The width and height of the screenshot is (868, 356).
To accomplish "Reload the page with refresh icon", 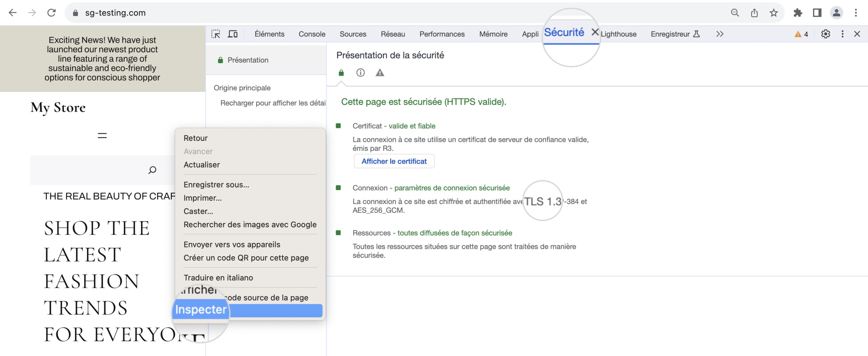I will point(52,13).
